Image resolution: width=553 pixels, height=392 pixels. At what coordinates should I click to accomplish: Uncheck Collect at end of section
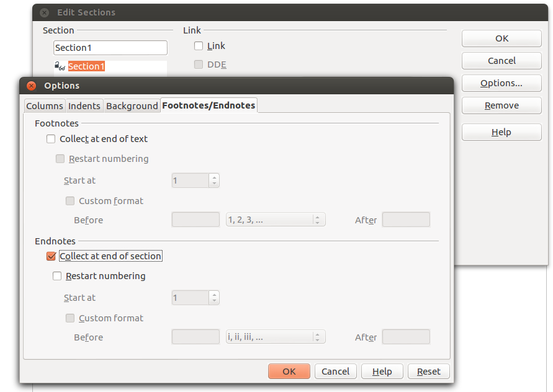tap(52, 256)
